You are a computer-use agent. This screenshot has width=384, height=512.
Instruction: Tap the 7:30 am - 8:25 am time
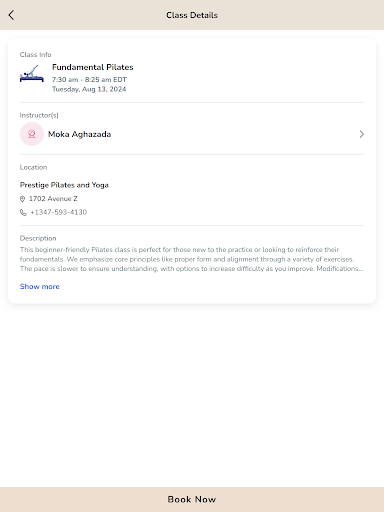(x=89, y=80)
